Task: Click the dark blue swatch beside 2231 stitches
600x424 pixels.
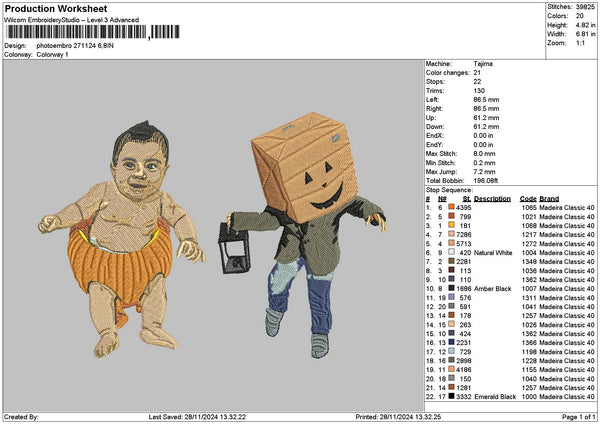Action: pyautogui.click(x=452, y=342)
